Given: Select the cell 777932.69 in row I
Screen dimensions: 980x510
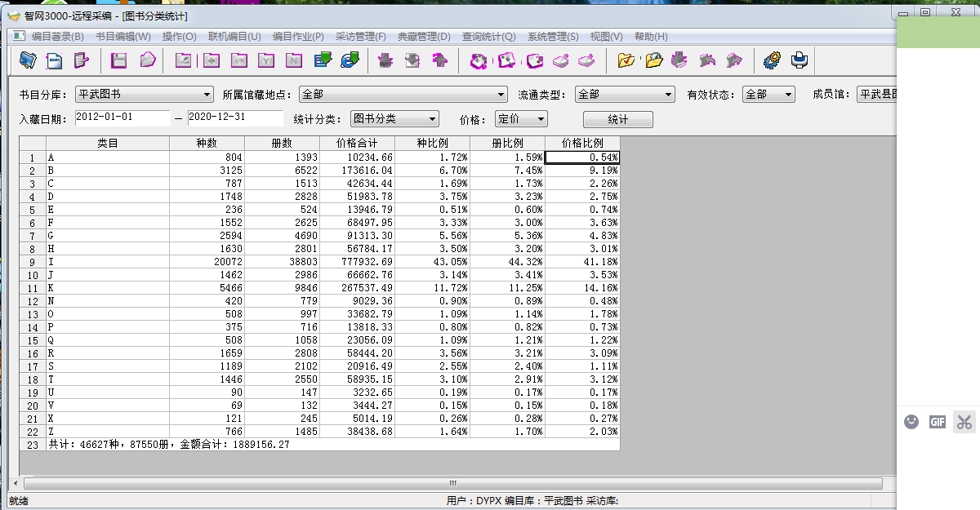Looking at the screenshot, I should 358,262.
